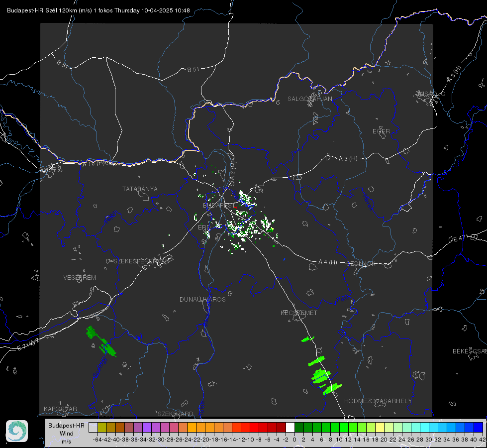487x448 pixels.
Task: Click the SZOLNOK city label
Action: [362, 264]
